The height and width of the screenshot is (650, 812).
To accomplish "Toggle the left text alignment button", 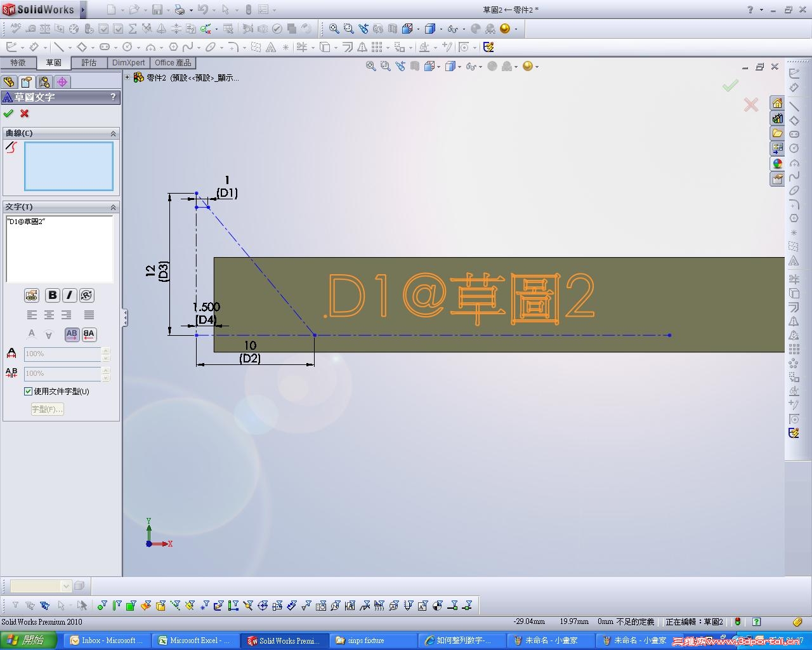I will pos(32,315).
